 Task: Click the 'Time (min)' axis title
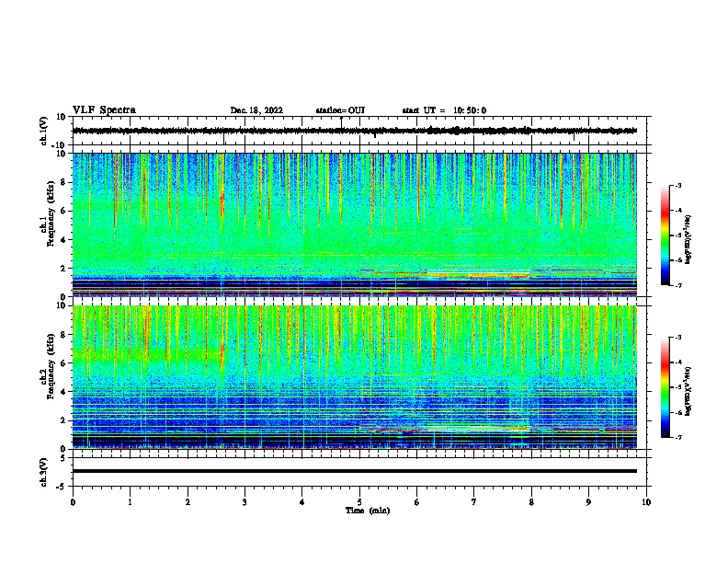tap(368, 511)
